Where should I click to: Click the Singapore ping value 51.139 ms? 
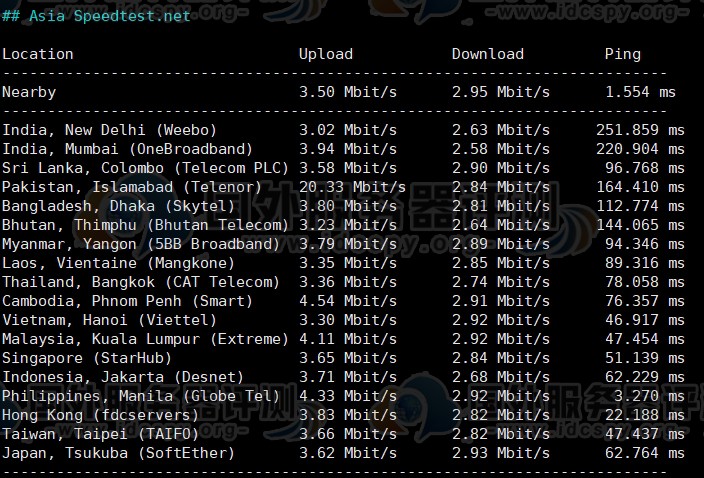(645, 358)
